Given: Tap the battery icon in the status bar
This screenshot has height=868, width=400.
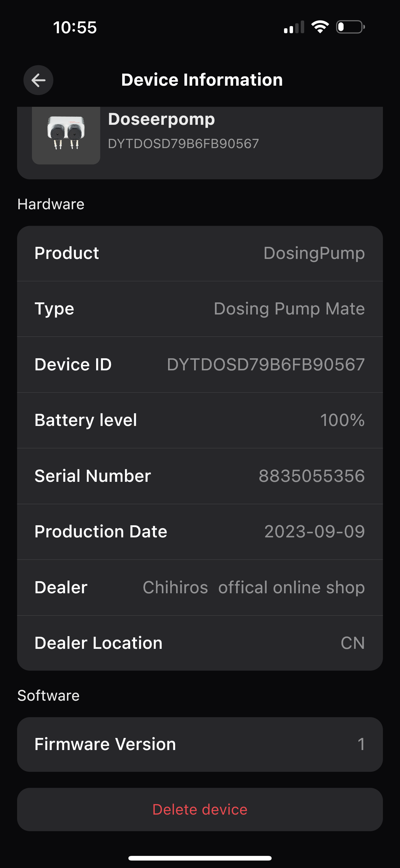Looking at the screenshot, I should (x=350, y=27).
